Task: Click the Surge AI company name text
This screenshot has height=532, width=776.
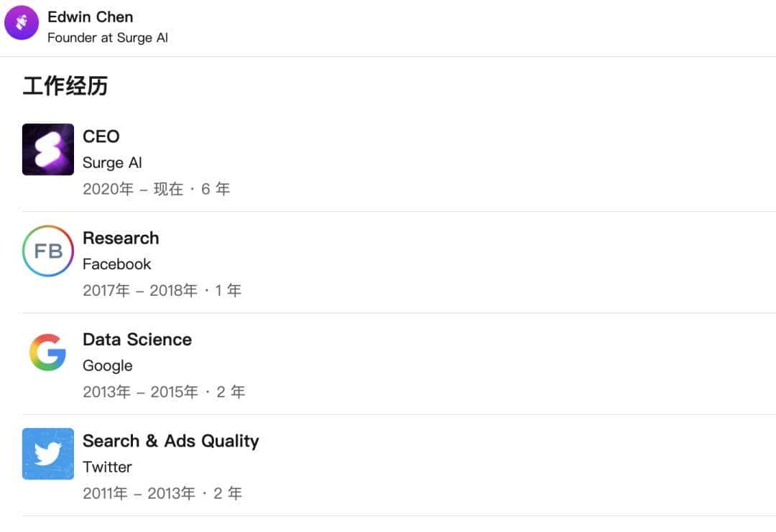Action: 112,162
